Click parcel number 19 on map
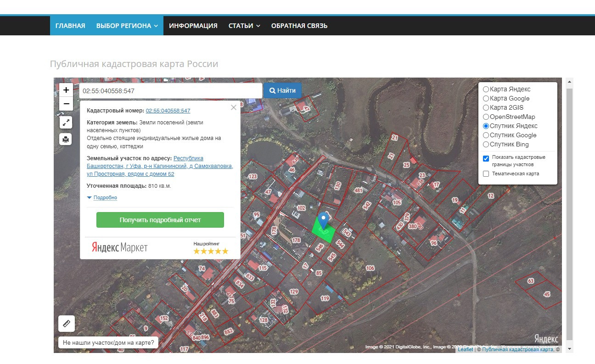This screenshot has height=364, width=595. 455,200
